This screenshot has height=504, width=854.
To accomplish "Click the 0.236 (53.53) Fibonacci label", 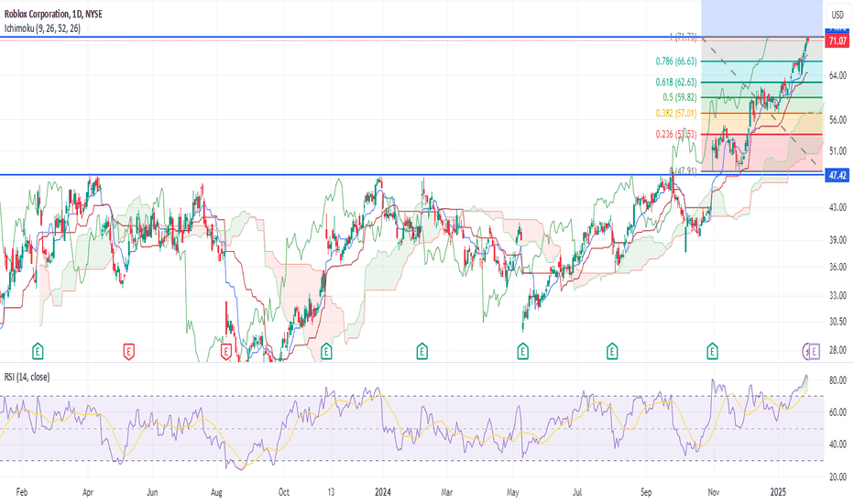I will click(x=676, y=134).
